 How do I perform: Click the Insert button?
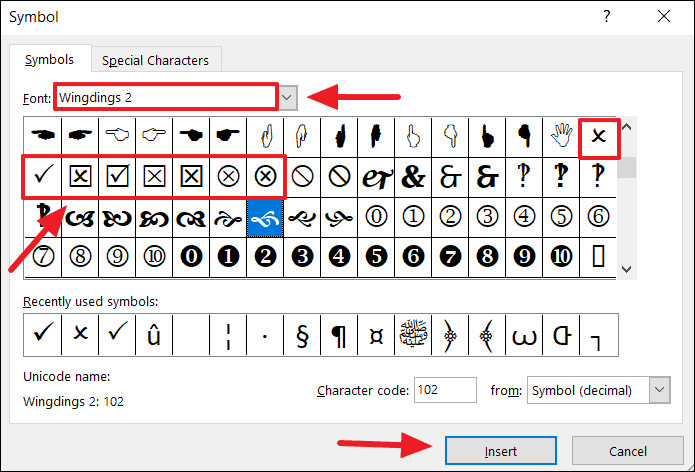(x=500, y=451)
